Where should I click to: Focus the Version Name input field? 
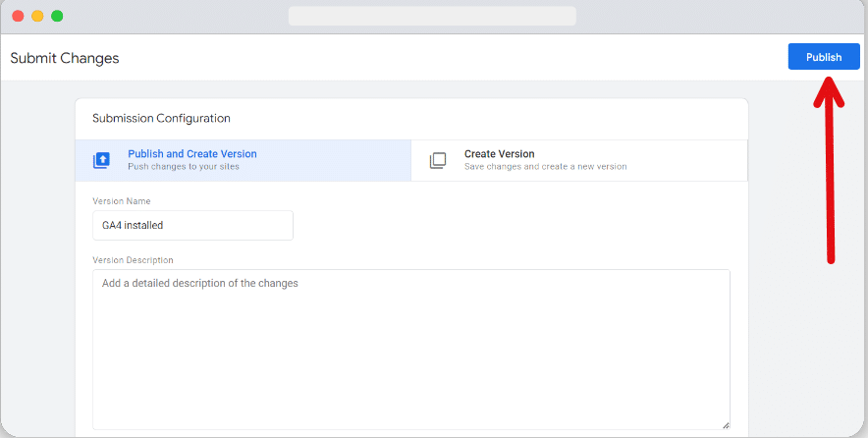click(192, 225)
